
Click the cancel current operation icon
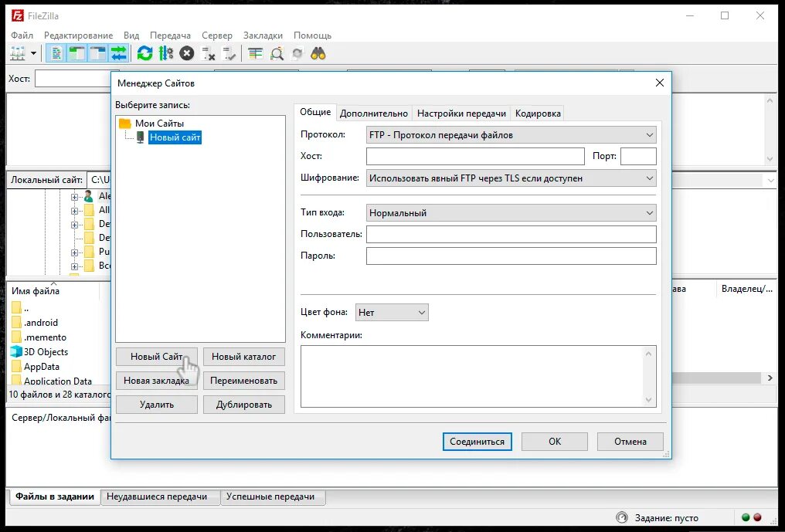click(x=187, y=53)
